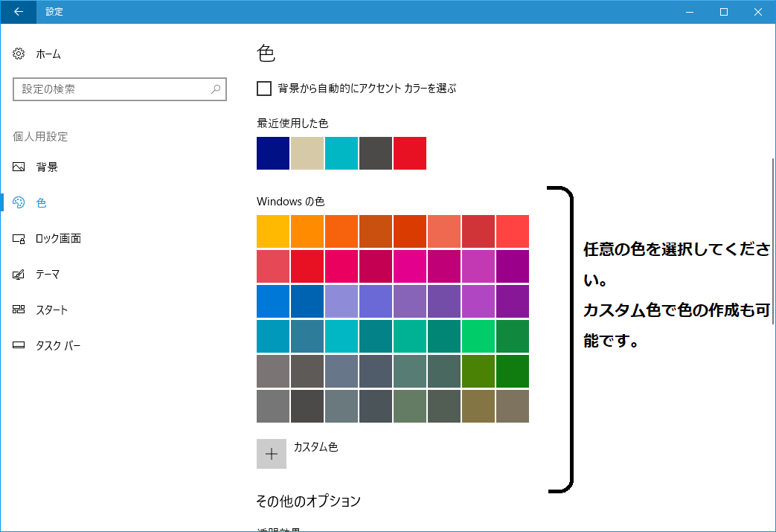Click the plus icon for custom color
Screen dimensions: 776x532
pyautogui.click(x=272, y=454)
